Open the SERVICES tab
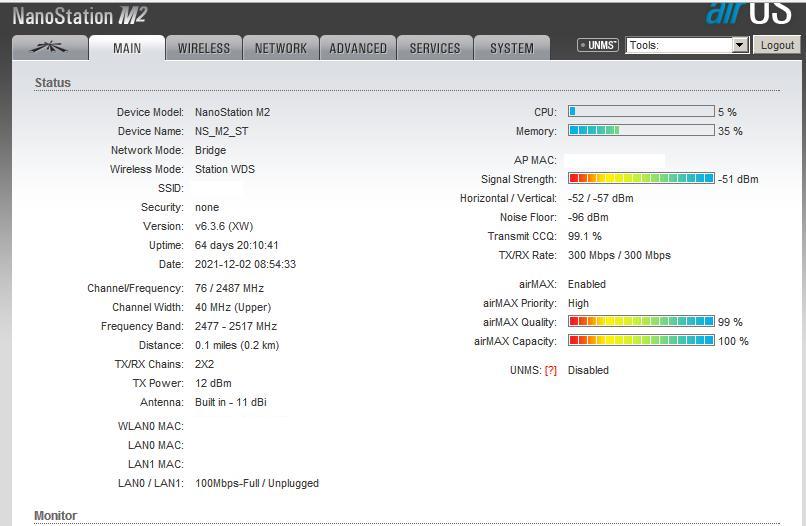 coord(435,48)
